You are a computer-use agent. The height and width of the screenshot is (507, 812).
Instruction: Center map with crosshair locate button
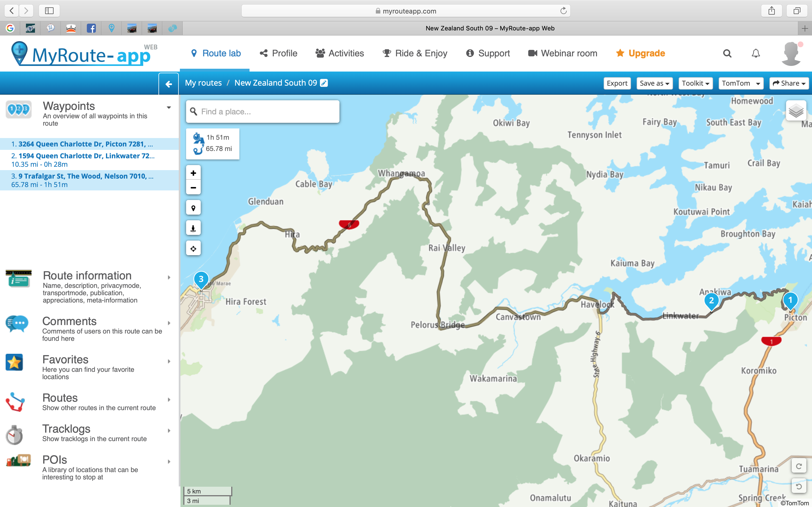pos(193,248)
